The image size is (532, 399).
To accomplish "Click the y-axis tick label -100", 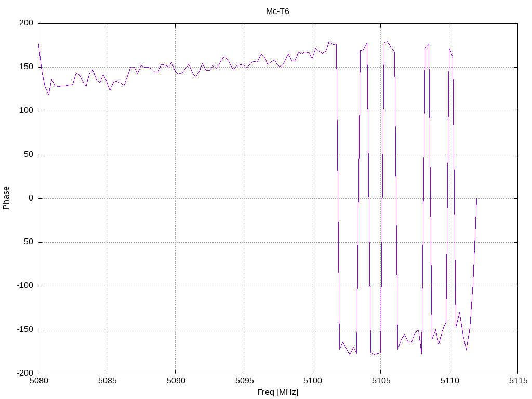I will (x=25, y=286).
